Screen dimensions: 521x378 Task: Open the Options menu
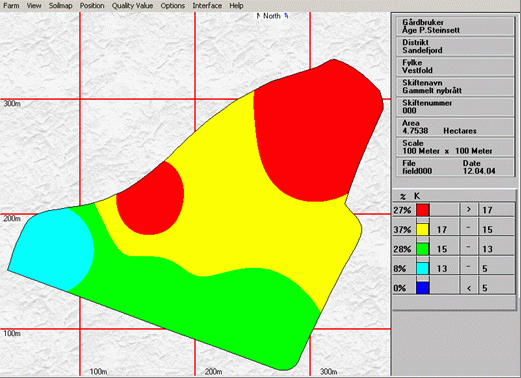(172, 6)
